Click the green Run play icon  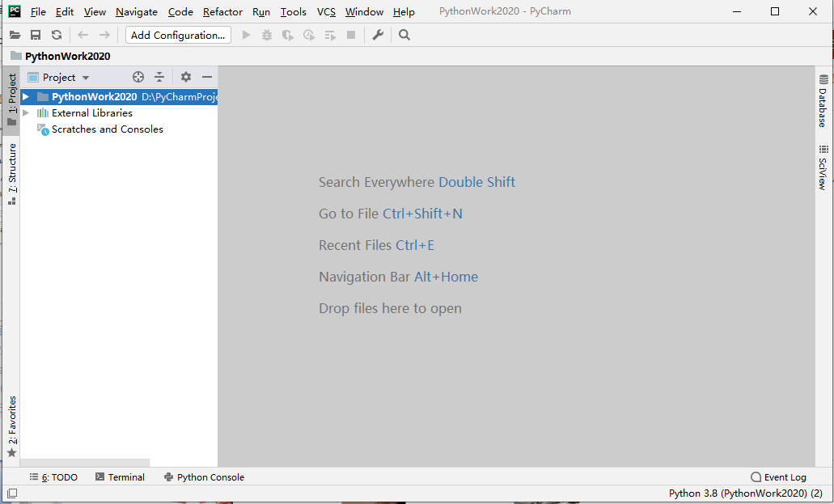(x=246, y=35)
